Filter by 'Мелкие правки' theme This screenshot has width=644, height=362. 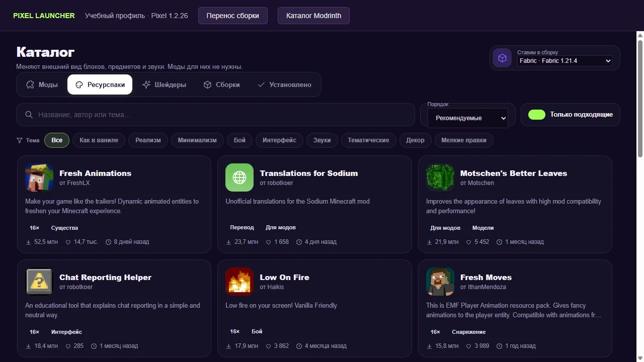[x=464, y=140]
